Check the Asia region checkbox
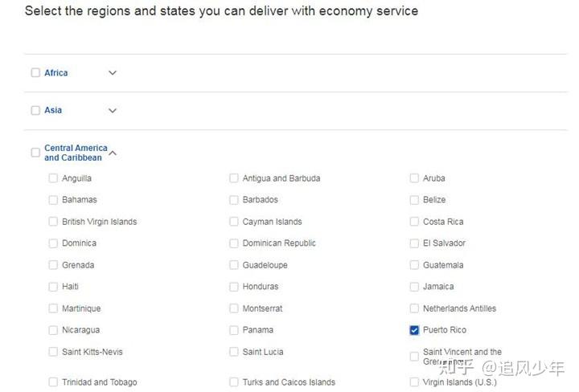The height and width of the screenshot is (392, 579). point(35,111)
